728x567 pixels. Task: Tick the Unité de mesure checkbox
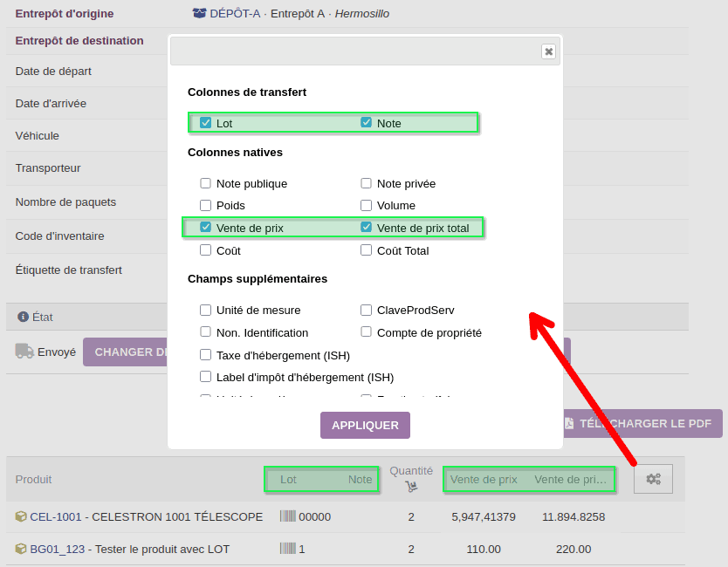point(206,310)
